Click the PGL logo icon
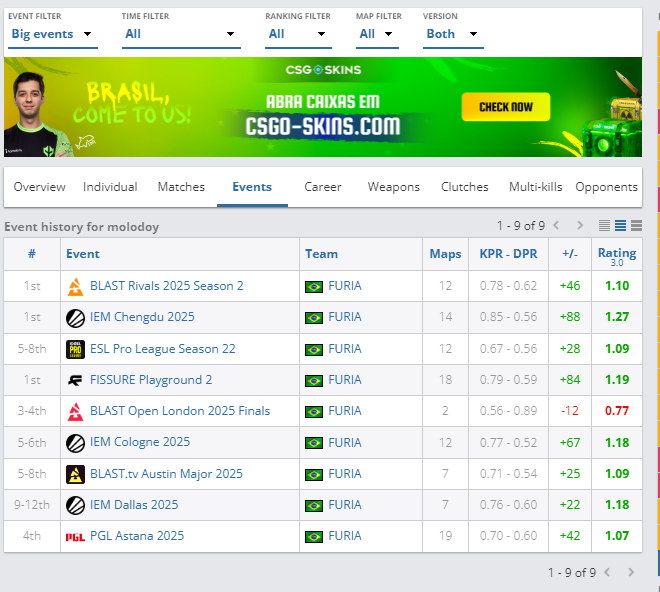The image size is (660, 592). (75, 537)
